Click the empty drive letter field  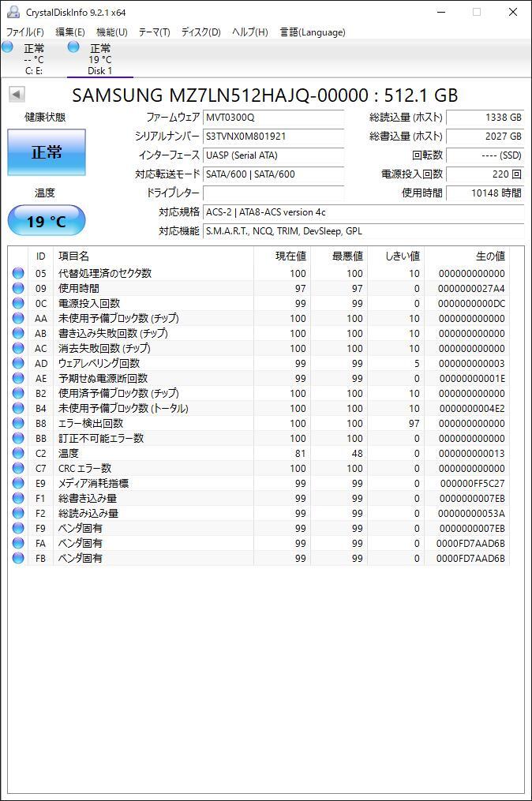[x=273, y=193]
